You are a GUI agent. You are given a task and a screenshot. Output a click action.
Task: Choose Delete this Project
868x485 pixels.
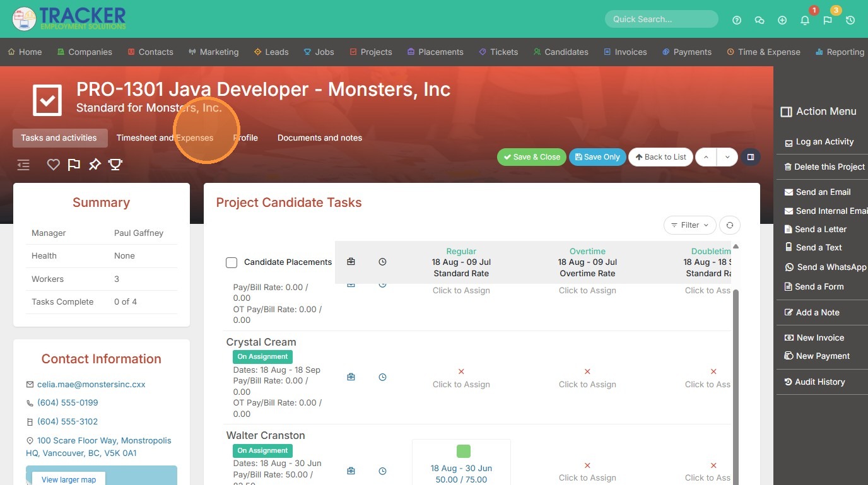(824, 167)
